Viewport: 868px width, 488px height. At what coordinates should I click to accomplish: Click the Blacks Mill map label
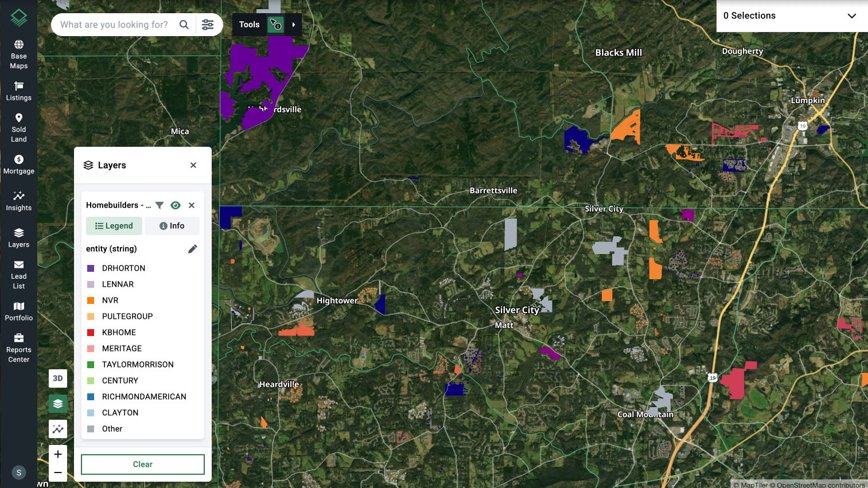(618, 53)
